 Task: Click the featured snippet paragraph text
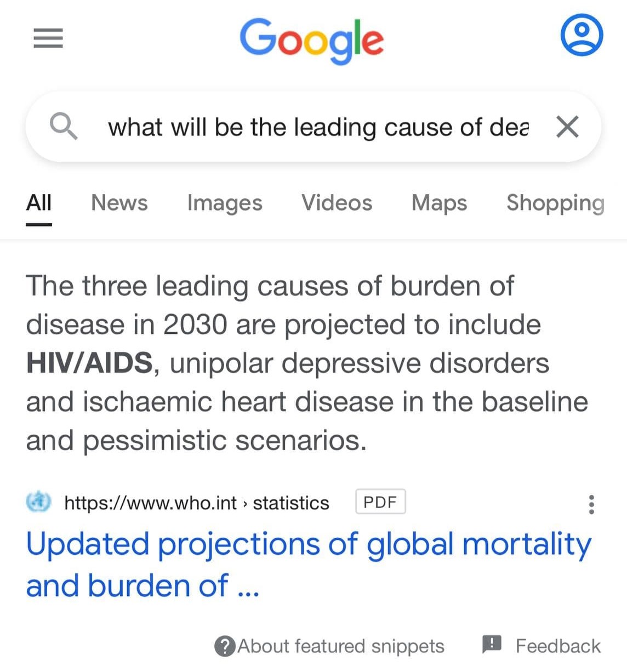tap(307, 363)
